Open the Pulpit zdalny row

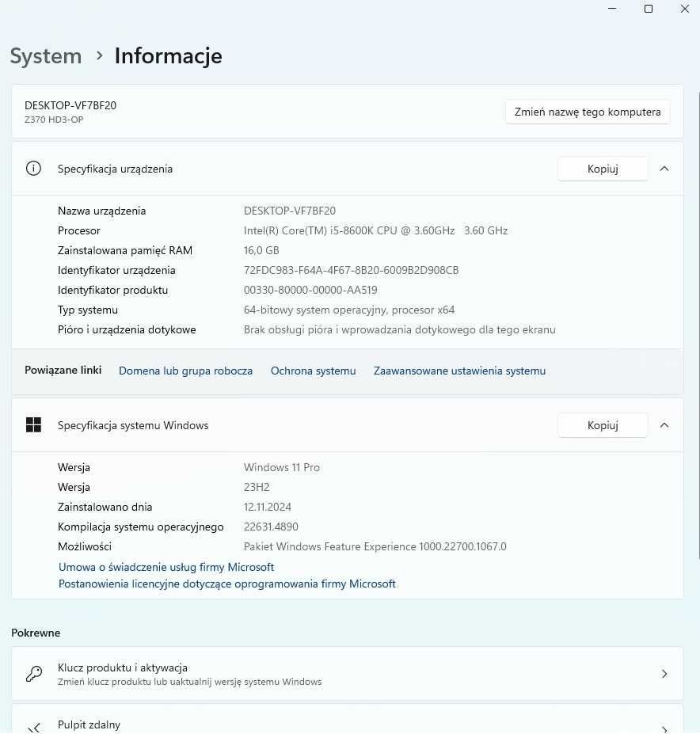click(x=348, y=720)
